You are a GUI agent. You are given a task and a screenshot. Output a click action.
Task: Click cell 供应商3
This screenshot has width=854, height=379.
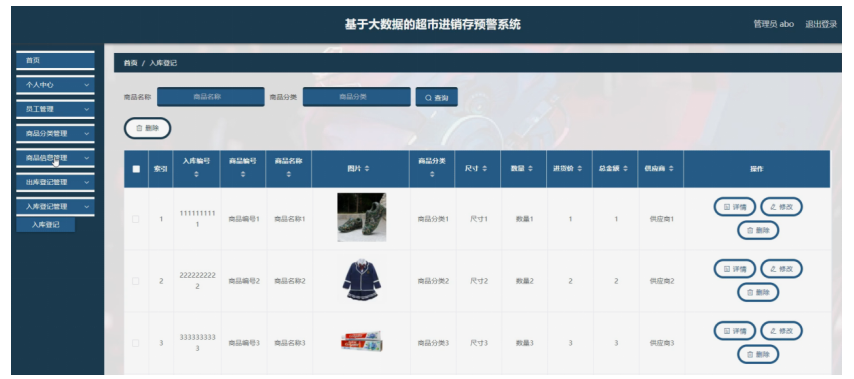point(662,343)
